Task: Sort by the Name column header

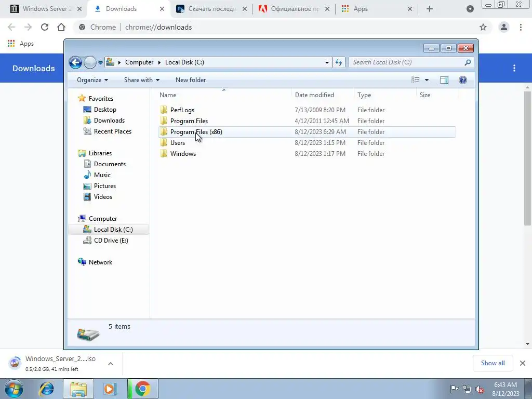Action: [224, 95]
